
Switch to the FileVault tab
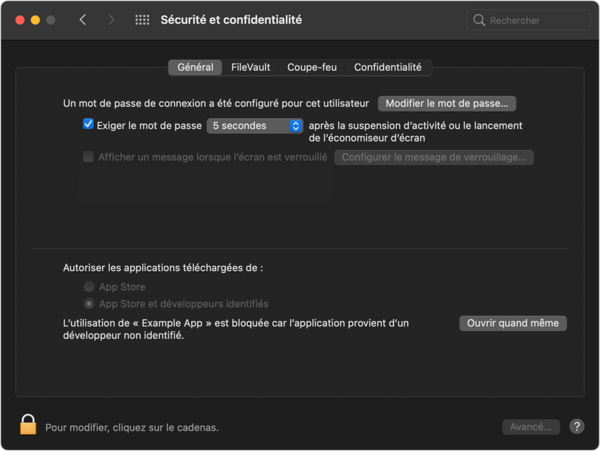(x=250, y=67)
